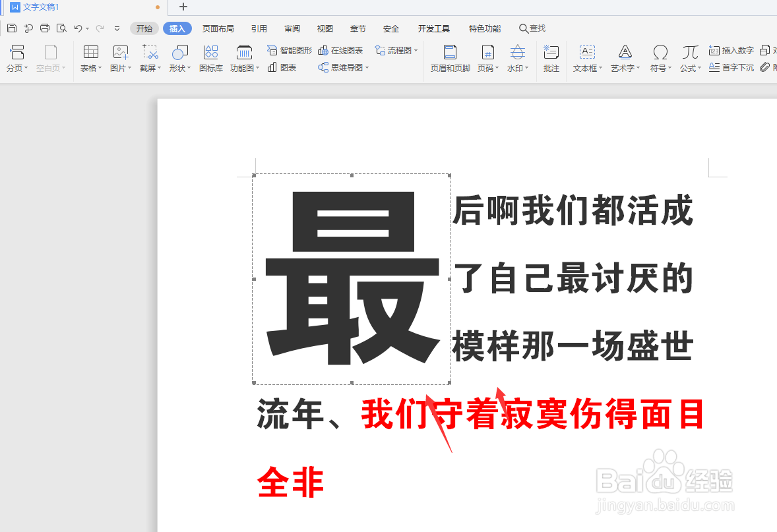Click 在线图表 online chart button
The image size is (777, 532).
(x=340, y=51)
